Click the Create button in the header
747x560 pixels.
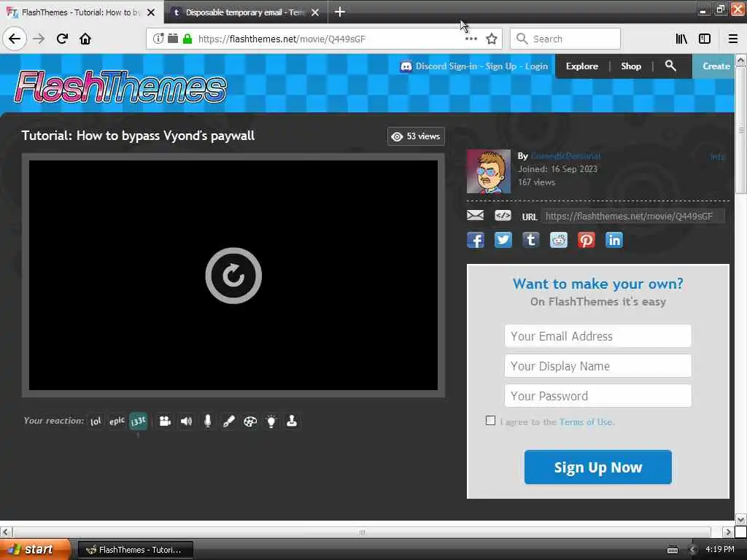point(713,66)
